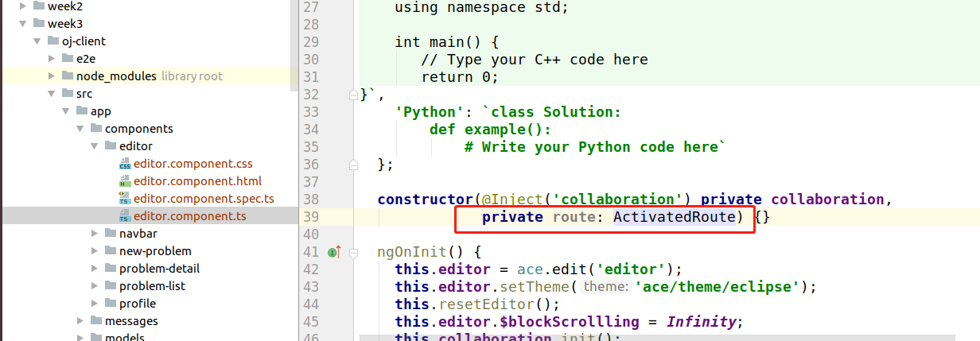Collapse the src folder arrow
The height and width of the screenshot is (341, 980).
coord(50,93)
